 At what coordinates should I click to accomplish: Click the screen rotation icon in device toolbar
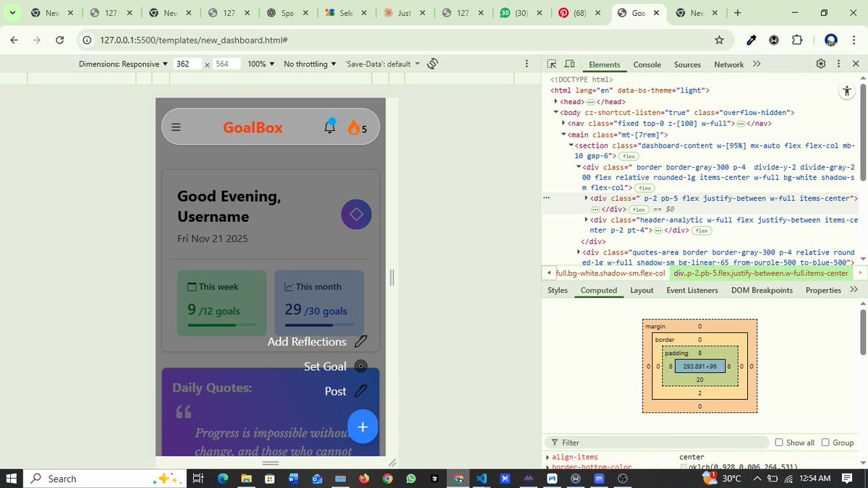pyautogui.click(x=433, y=64)
